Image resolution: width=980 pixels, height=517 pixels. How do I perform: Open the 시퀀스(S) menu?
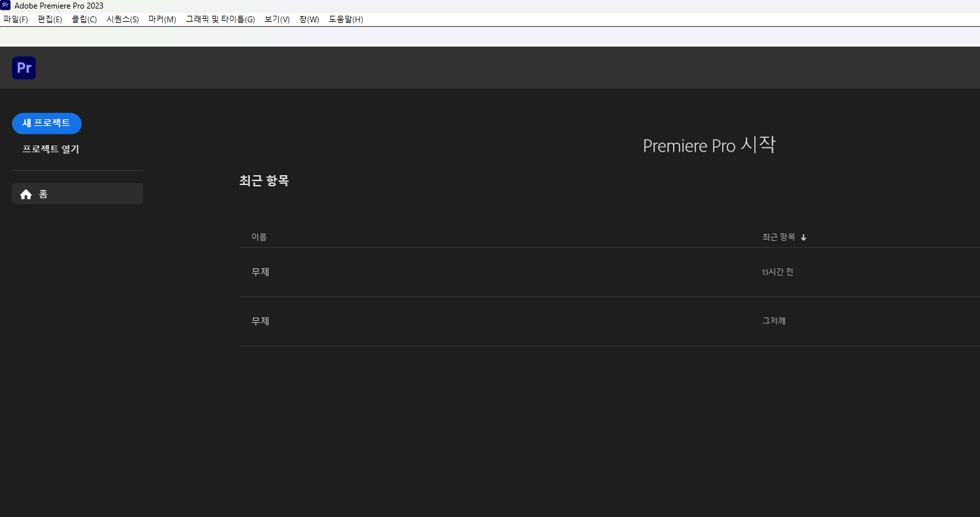123,20
